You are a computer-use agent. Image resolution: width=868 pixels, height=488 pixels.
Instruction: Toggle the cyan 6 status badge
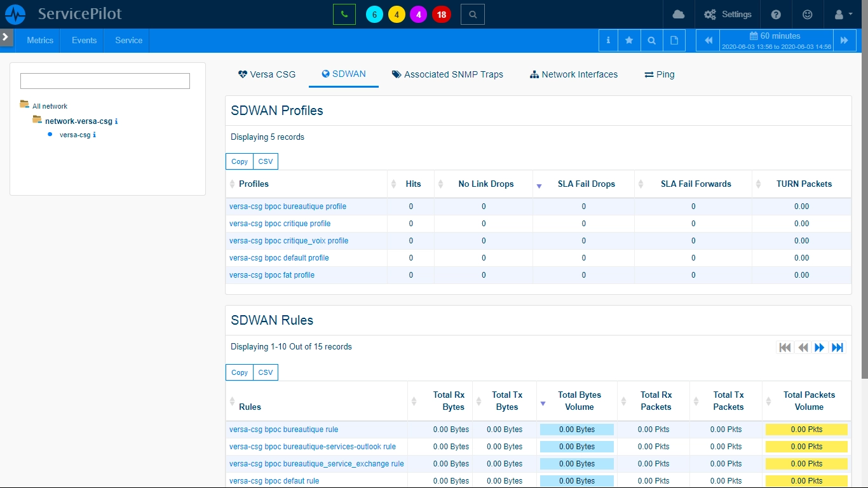point(374,15)
